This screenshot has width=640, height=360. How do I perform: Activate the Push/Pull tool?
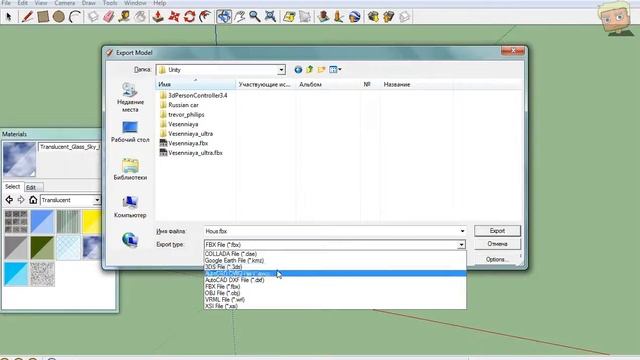point(158,17)
